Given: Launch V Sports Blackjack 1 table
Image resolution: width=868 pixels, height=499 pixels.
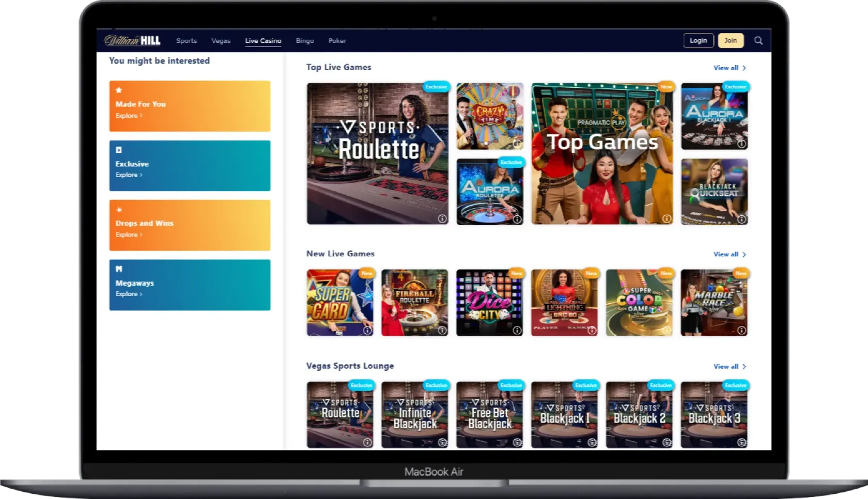Looking at the screenshot, I should tap(565, 415).
